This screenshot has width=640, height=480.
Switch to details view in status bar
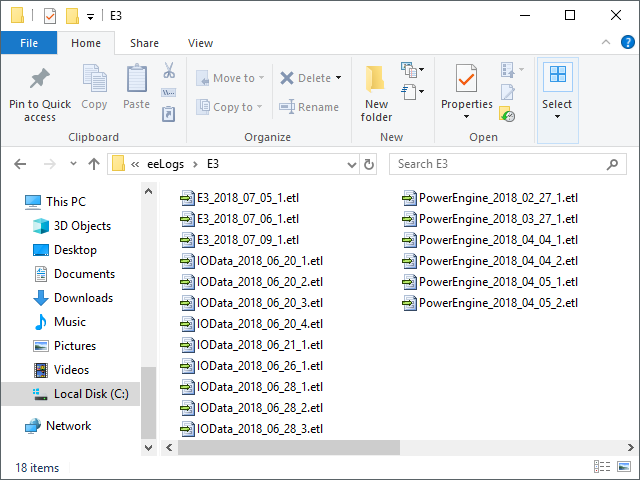(x=602, y=467)
